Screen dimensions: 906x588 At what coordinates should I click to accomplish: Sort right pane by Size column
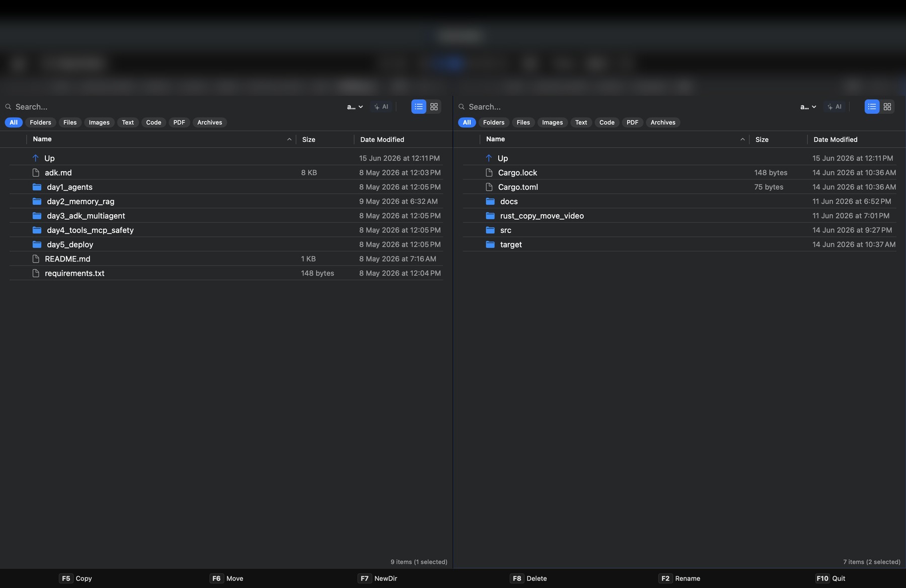click(778, 139)
